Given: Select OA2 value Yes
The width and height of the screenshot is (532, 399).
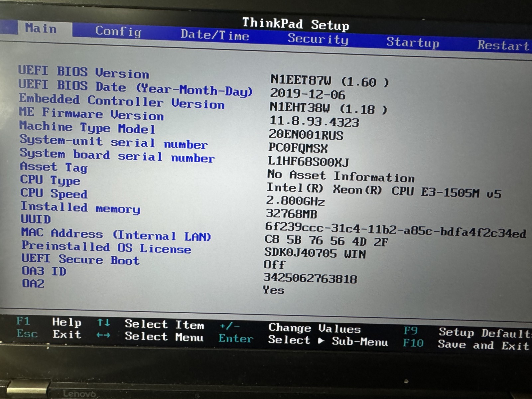Looking at the screenshot, I should click(274, 290).
